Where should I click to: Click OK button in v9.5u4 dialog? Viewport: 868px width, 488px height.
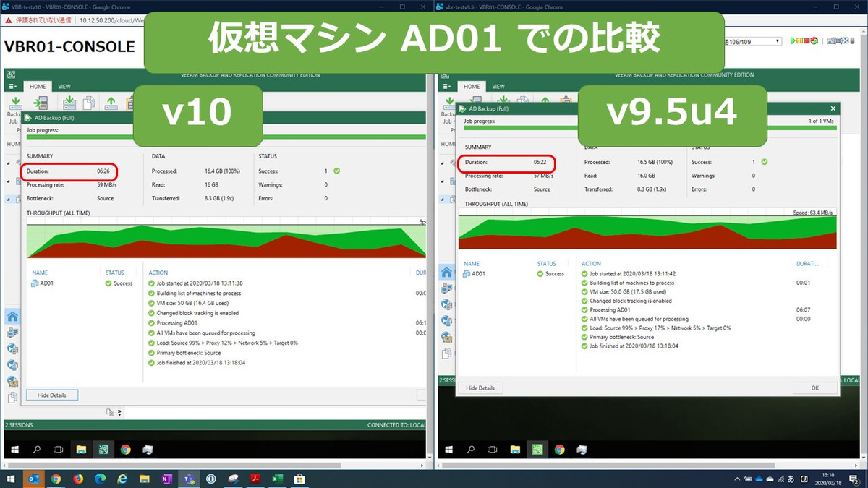tap(814, 388)
